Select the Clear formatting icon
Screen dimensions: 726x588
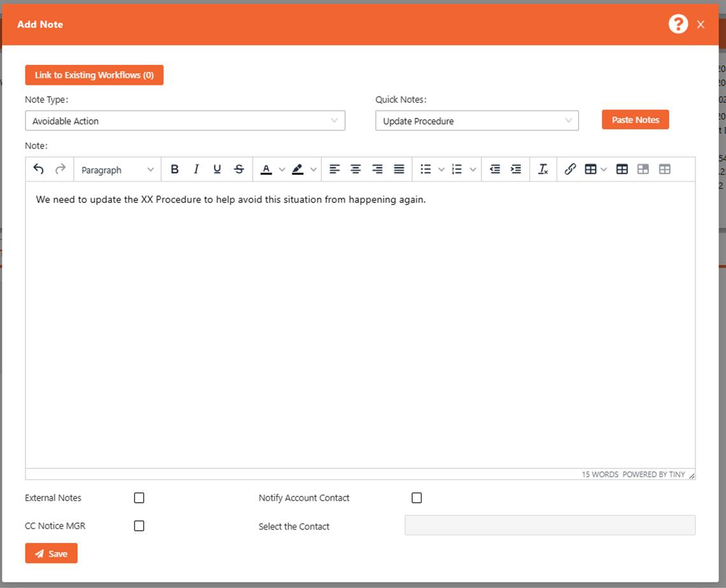click(543, 169)
